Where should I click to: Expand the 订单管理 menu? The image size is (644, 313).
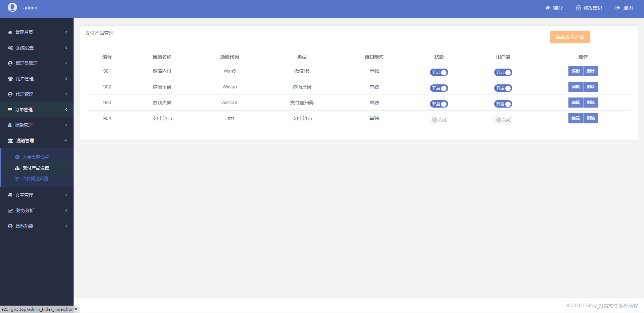(37, 110)
